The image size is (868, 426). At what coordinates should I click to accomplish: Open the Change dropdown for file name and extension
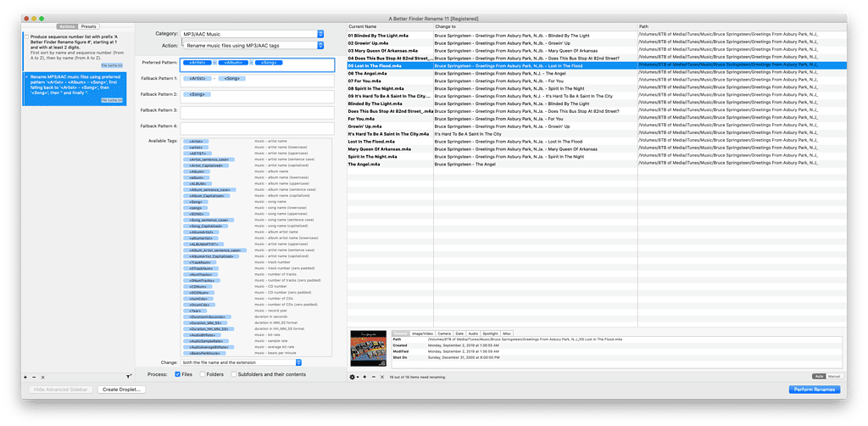pyautogui.click(x=253, y=362)
